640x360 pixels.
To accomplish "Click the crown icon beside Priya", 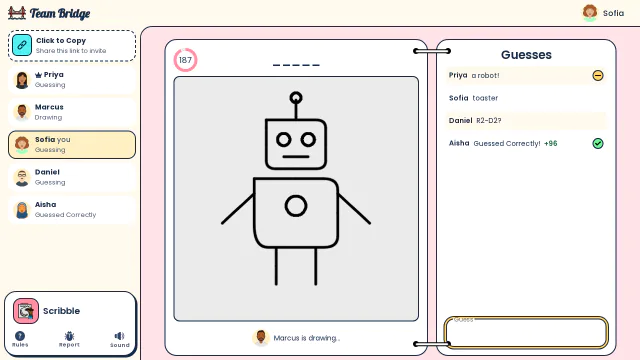I will (38, 75).
